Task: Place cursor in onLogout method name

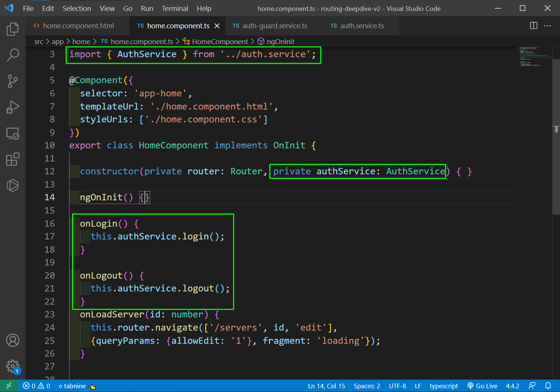Action: pos(101,276)
